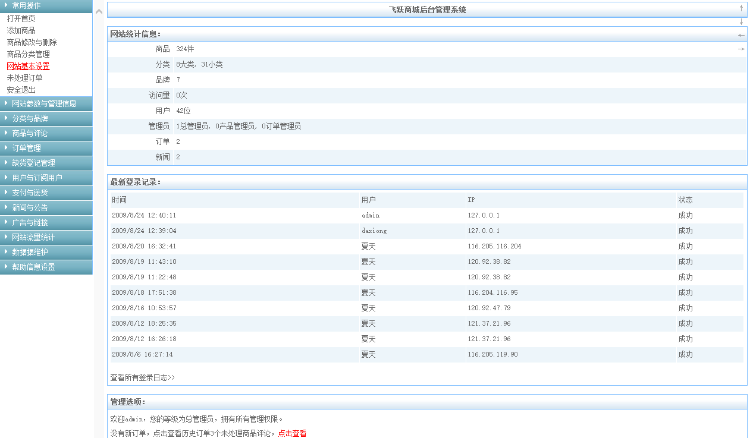Open the 广告与链接 menu group
This screenshot has height=438, width=750.
pos(46,222)
